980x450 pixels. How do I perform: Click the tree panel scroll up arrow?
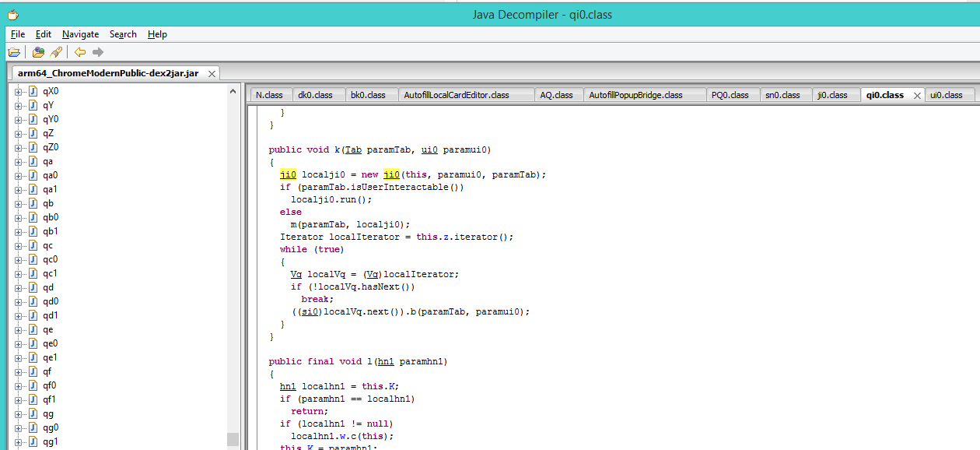click(x=233, y=91)
